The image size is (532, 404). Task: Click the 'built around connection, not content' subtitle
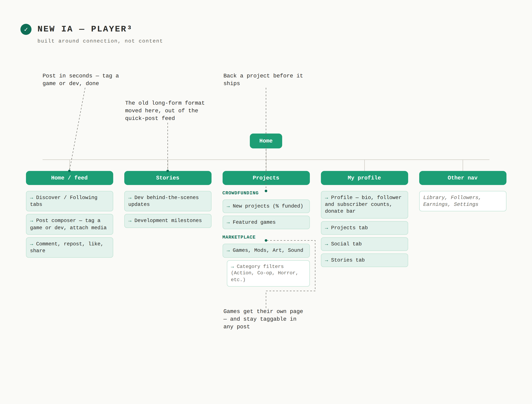click(x=100, y=41)
